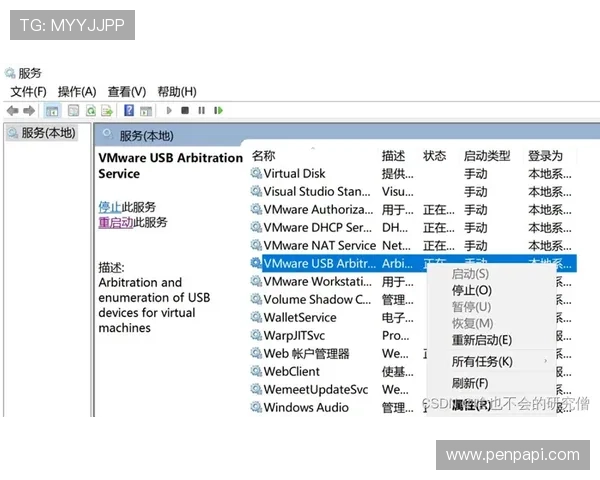Click the 停止 link in the left pane

tap(109, 206)
